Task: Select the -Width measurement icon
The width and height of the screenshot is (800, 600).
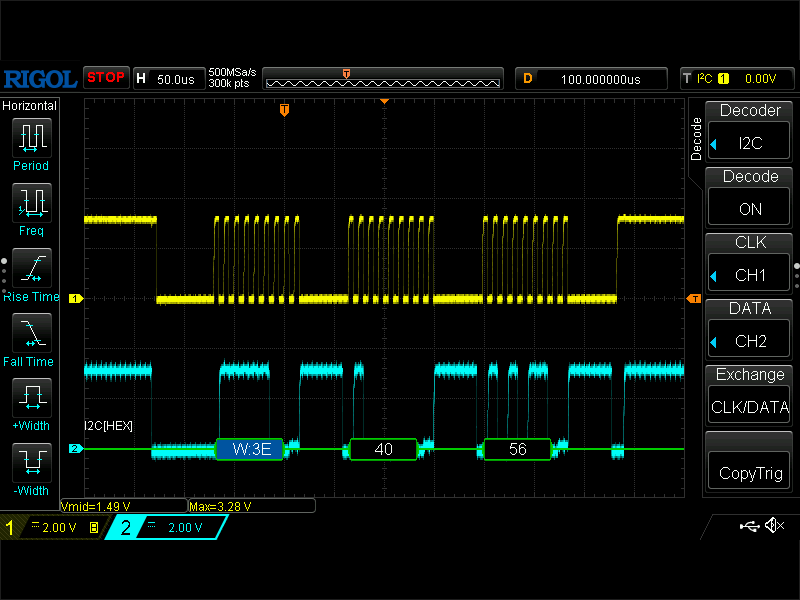Action: point(31,463)
